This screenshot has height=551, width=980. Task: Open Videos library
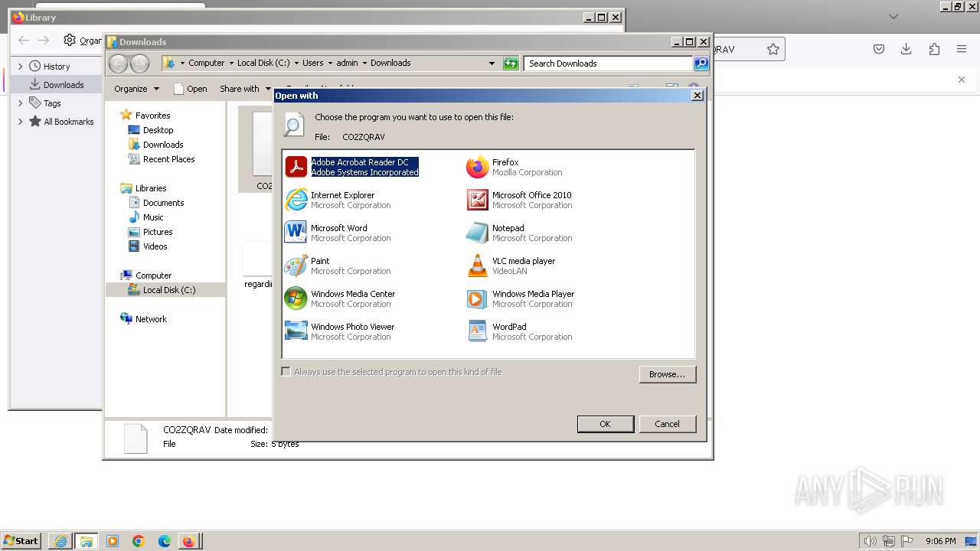[x=155, y=246]
